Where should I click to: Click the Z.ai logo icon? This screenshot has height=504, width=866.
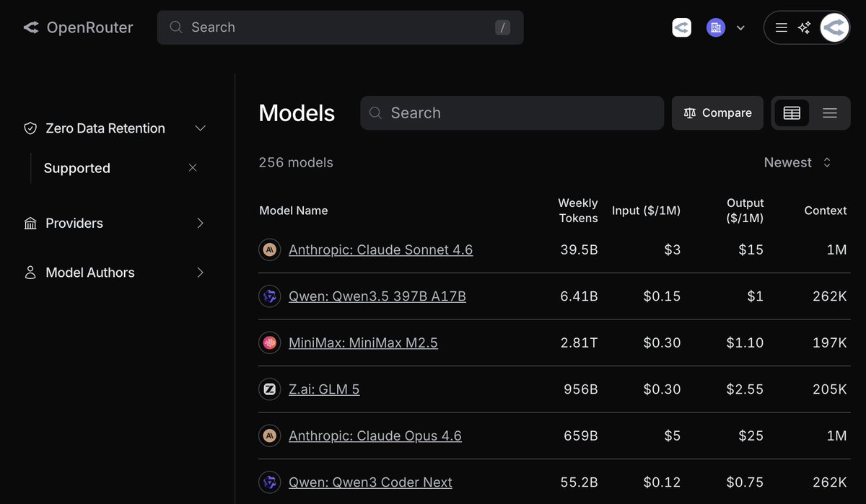[x=270, y=389]
